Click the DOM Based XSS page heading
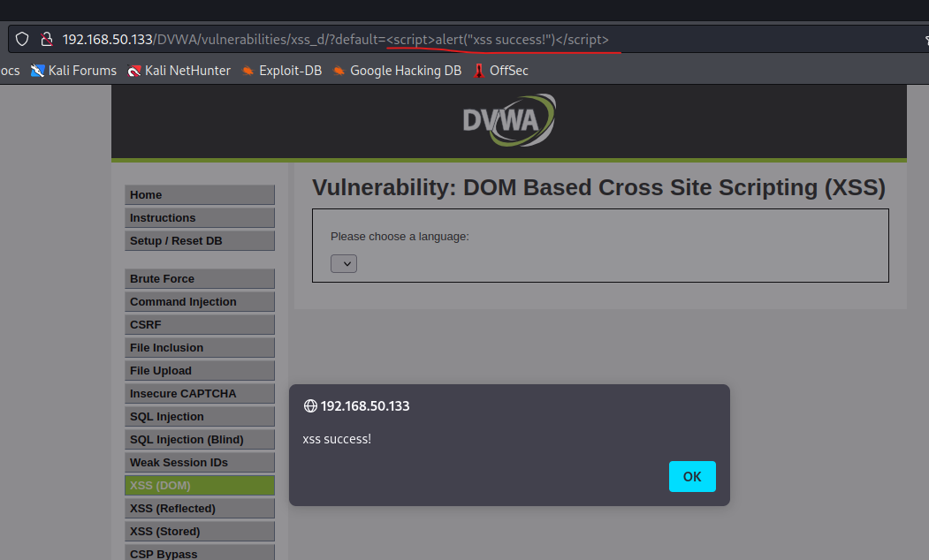Screen dimensions: 929x560 [x=598, y=187]
